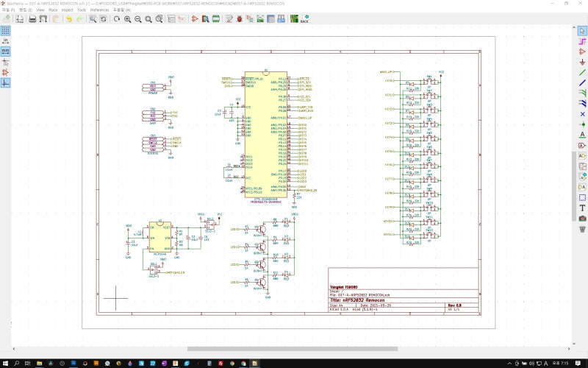
Task: Open Pcbnew board editor icon
Action: (x=295, y=19)
